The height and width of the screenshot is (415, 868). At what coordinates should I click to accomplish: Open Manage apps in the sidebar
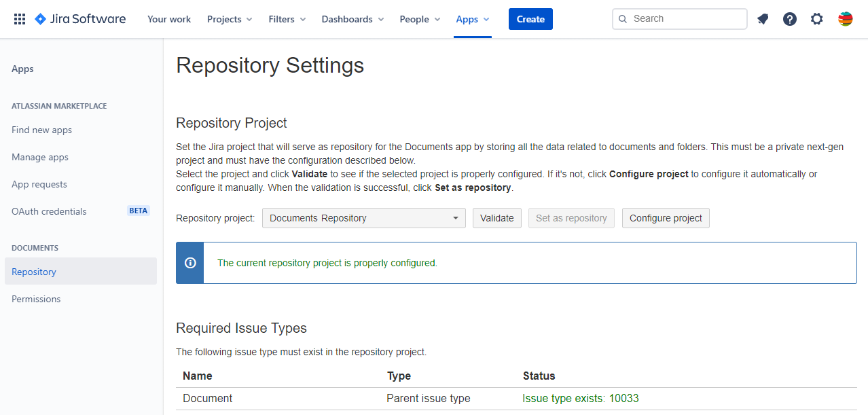click(40, 157)
